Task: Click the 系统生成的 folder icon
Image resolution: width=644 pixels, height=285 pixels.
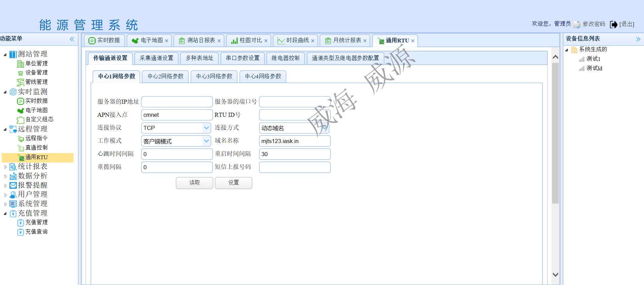Action: click(x=574, y=50)
